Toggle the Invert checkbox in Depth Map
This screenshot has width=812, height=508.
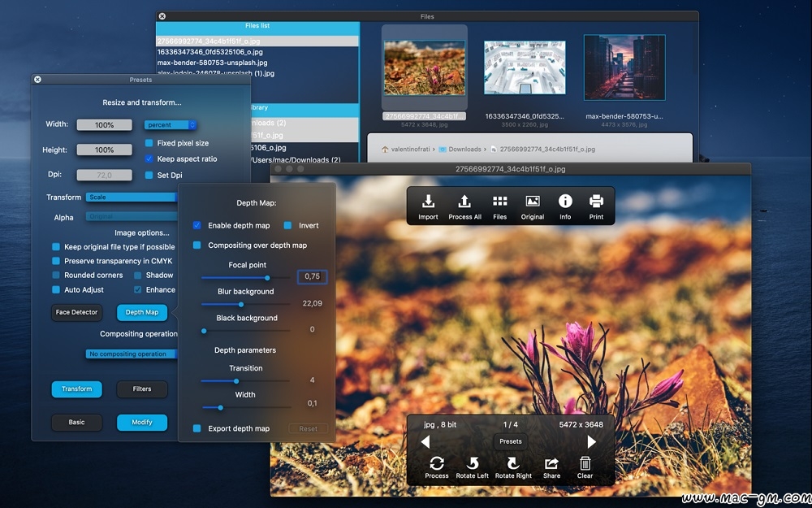287,225
